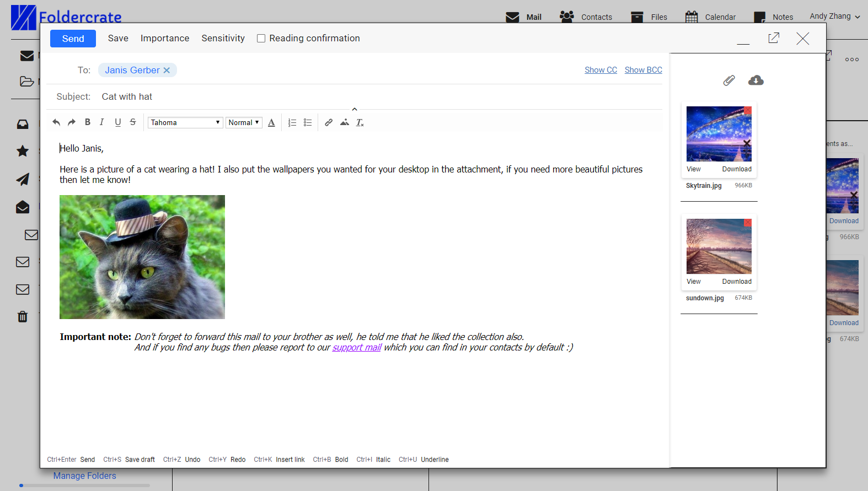Click the sundown.jpg file name label

[705, 298]
